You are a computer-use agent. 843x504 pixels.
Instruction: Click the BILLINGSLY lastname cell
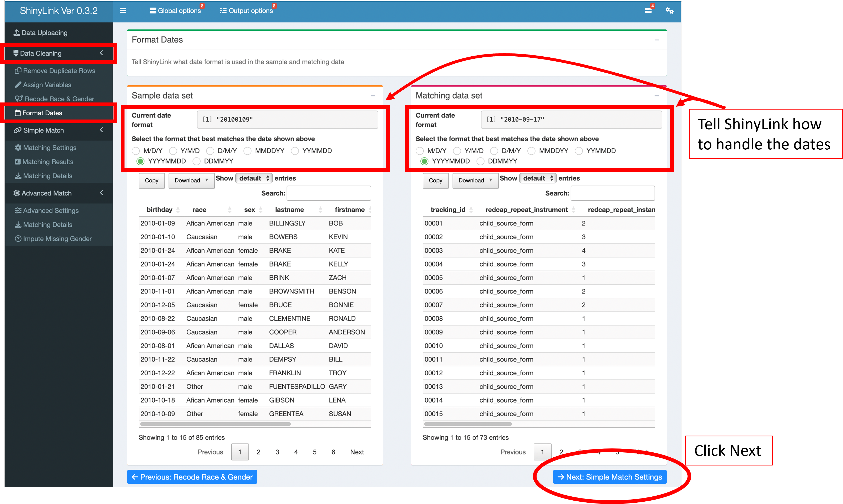287,223
